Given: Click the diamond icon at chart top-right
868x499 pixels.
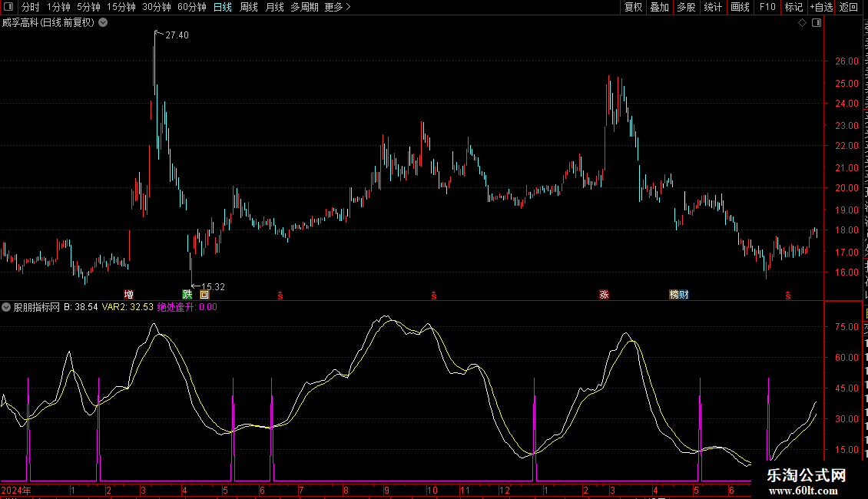Looking at the screenshot, I should pyautogui.click(x=802, y=23).
